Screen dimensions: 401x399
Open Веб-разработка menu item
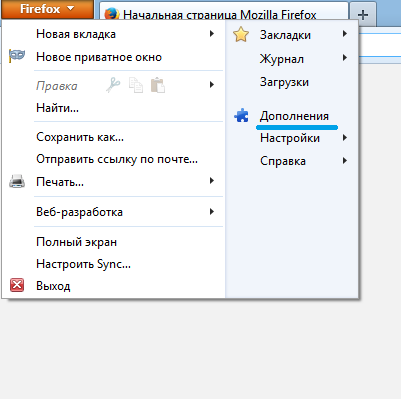click(x=79, y=212)
